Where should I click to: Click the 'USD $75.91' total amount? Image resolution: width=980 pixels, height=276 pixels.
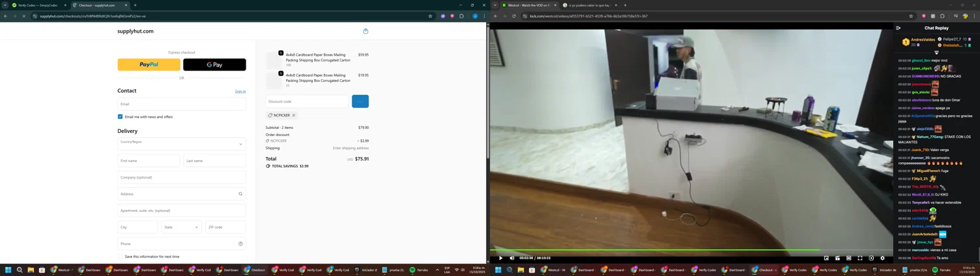(358, 159)
